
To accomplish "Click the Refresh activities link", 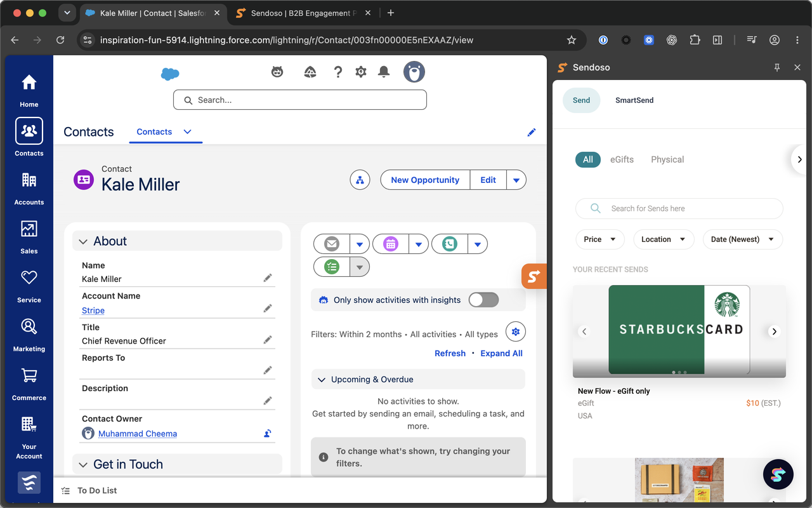I will [450, 353].
